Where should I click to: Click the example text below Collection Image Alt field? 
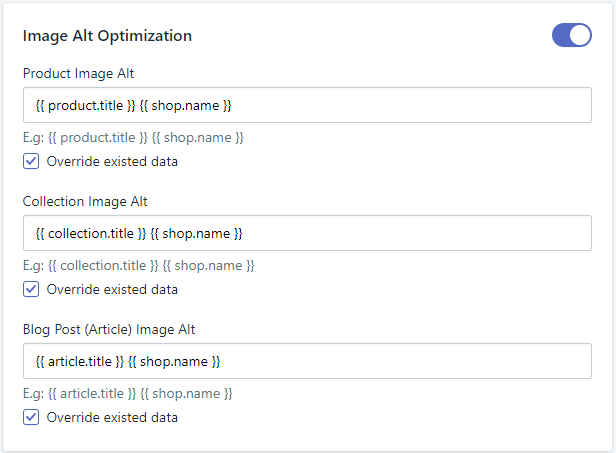point(139,265)
